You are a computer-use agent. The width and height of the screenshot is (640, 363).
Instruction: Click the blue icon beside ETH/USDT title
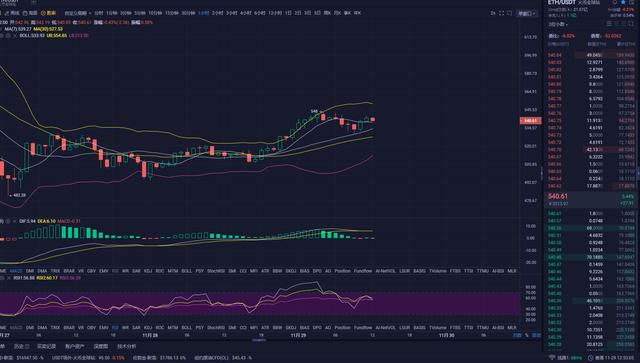click(x=623, y=2)
